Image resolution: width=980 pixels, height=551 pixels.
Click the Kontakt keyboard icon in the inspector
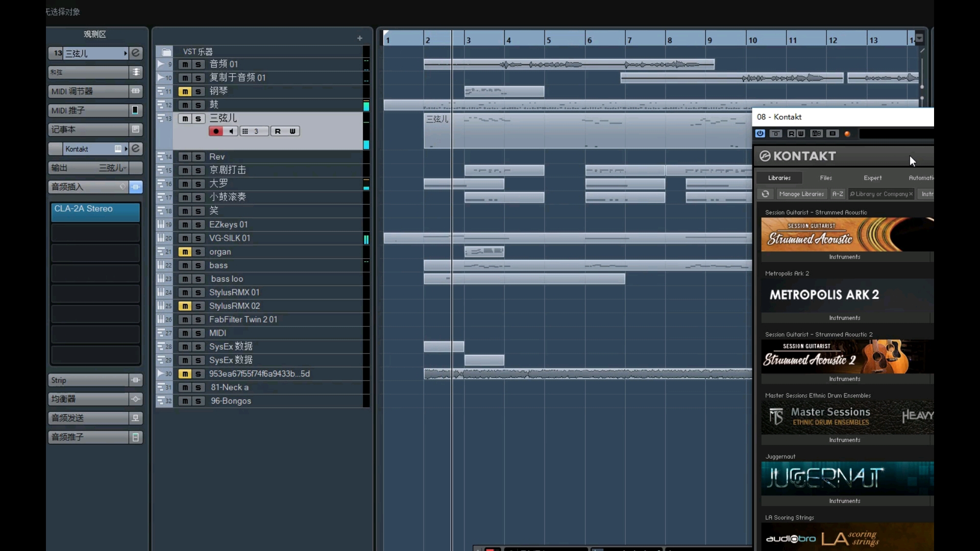(x=118, y=149)
